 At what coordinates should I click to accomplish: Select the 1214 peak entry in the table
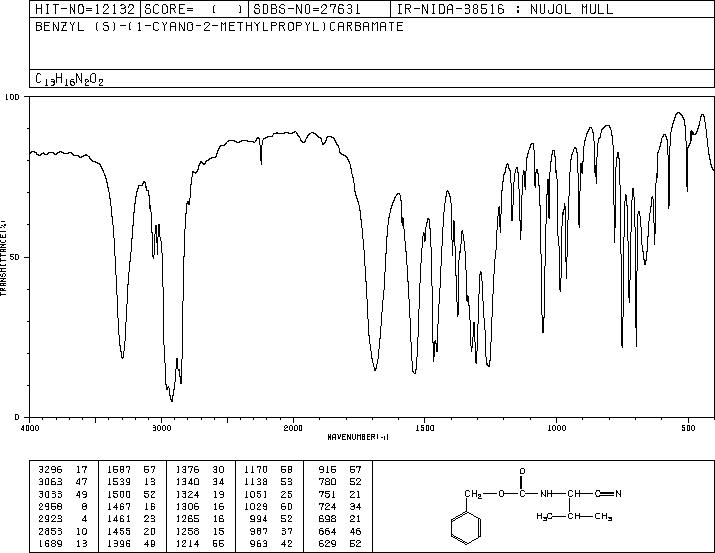[x=200, y=543]
